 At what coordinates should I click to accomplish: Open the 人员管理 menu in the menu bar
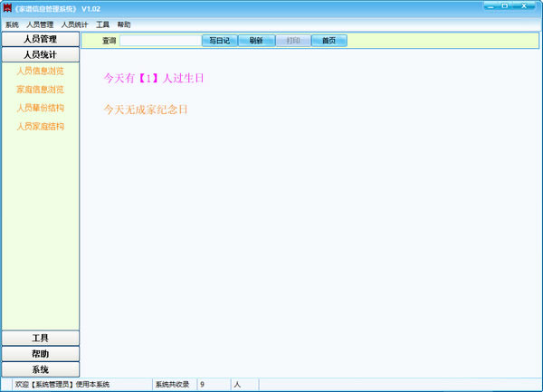40,24
